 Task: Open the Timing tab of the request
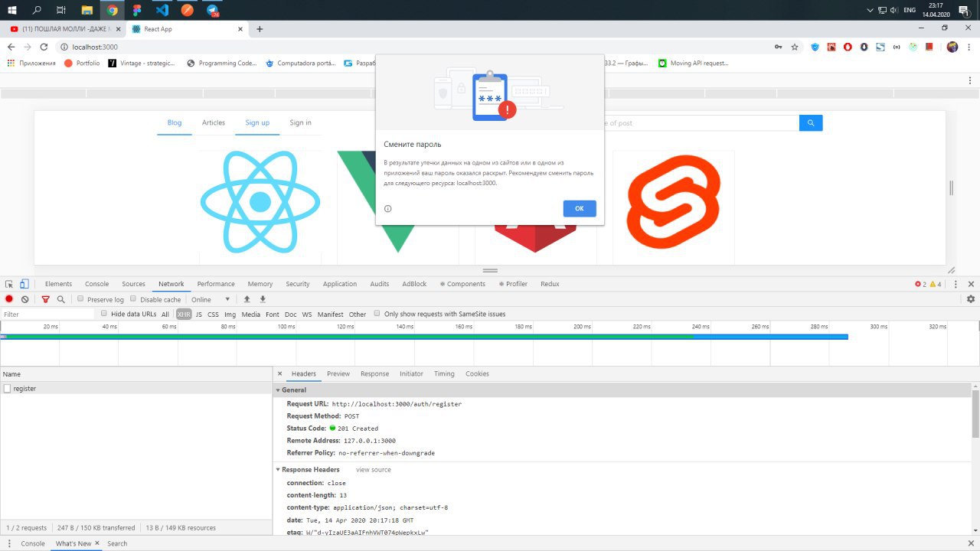(444, 373)
